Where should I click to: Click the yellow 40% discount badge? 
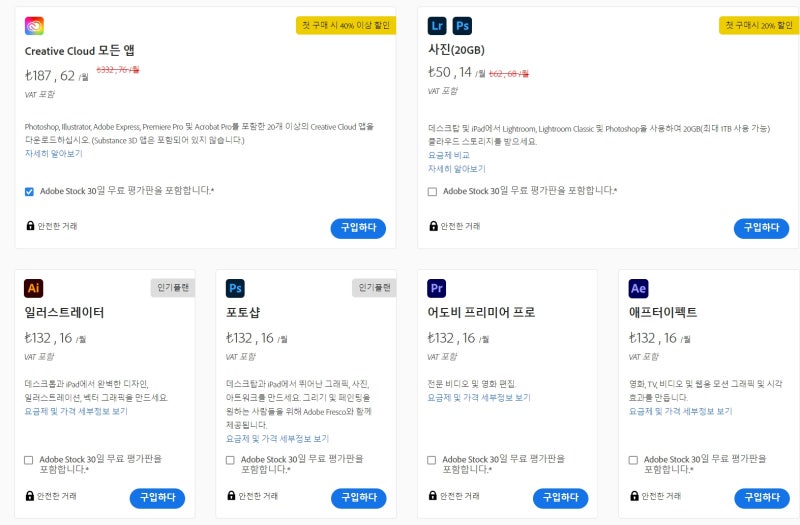coord(345,26)
